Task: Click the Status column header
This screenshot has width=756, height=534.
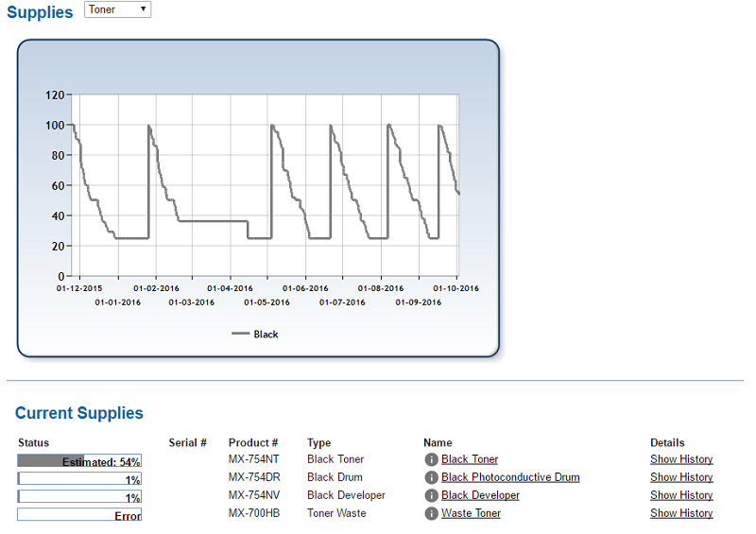Action: tap(33, 443)
